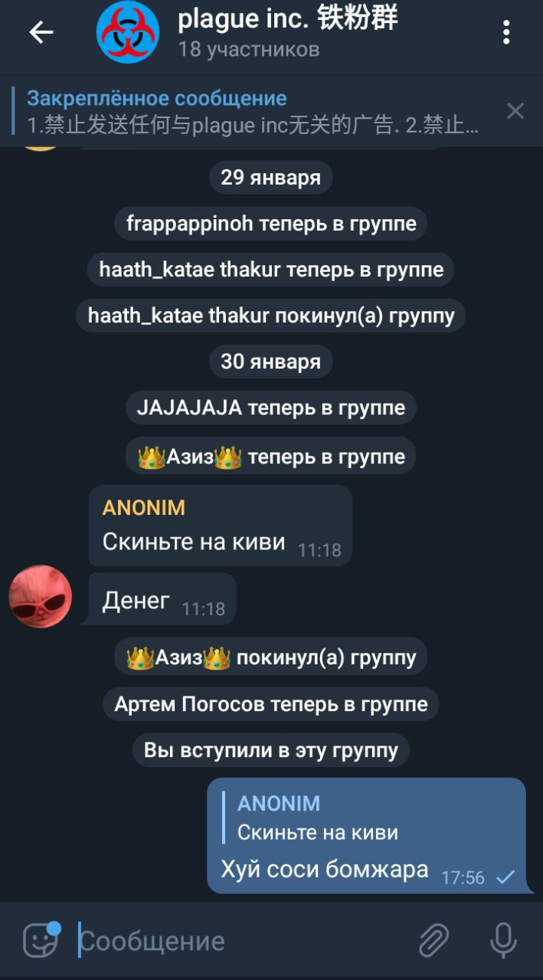Open the Закреплённое сообщение pinned message

[x=253, y=111]
